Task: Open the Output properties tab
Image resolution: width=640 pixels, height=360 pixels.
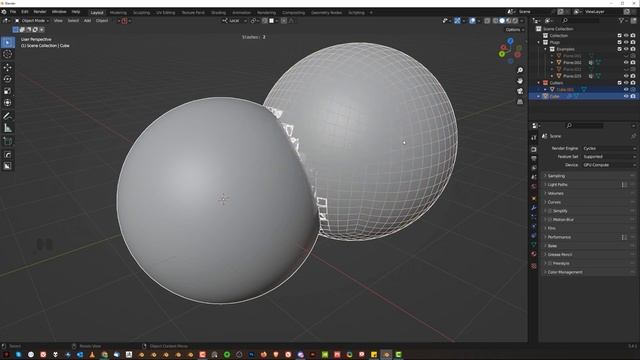Action: tap(534, 158)
